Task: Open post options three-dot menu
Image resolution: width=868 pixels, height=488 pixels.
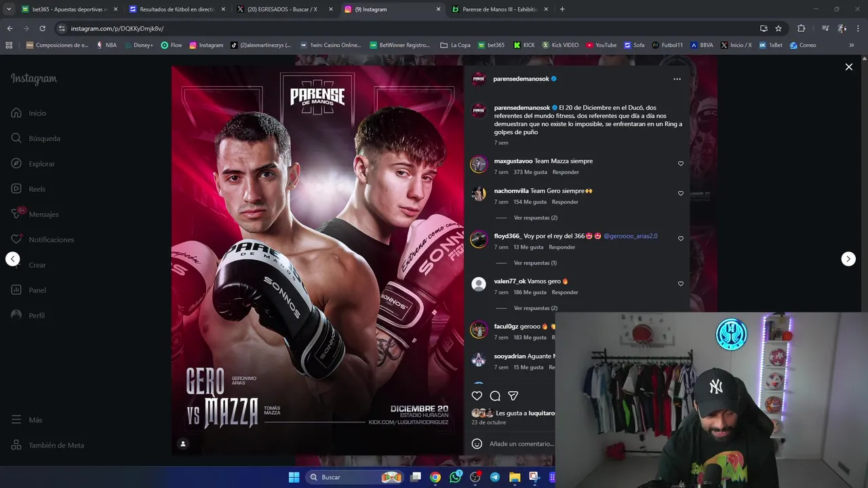Action: pos(677,79)
